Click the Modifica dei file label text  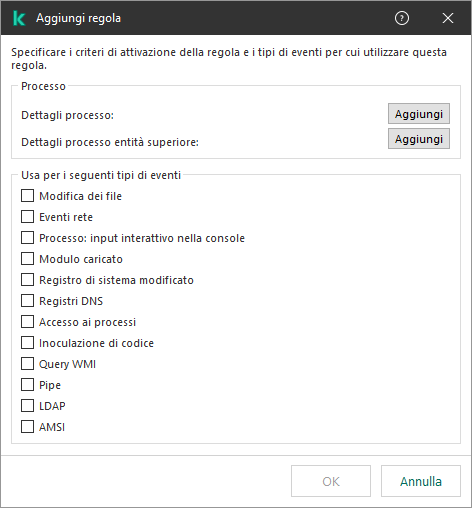click(80, 196)
